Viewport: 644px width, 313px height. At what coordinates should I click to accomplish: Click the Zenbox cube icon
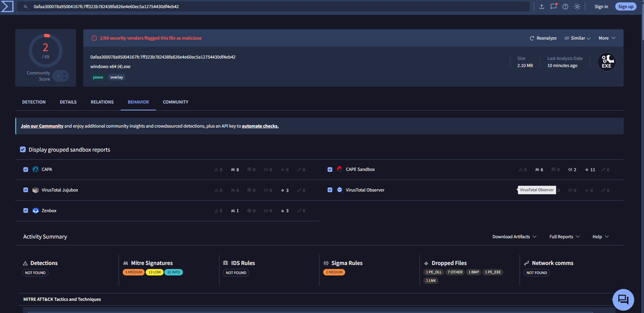click(x=35, y=210)
